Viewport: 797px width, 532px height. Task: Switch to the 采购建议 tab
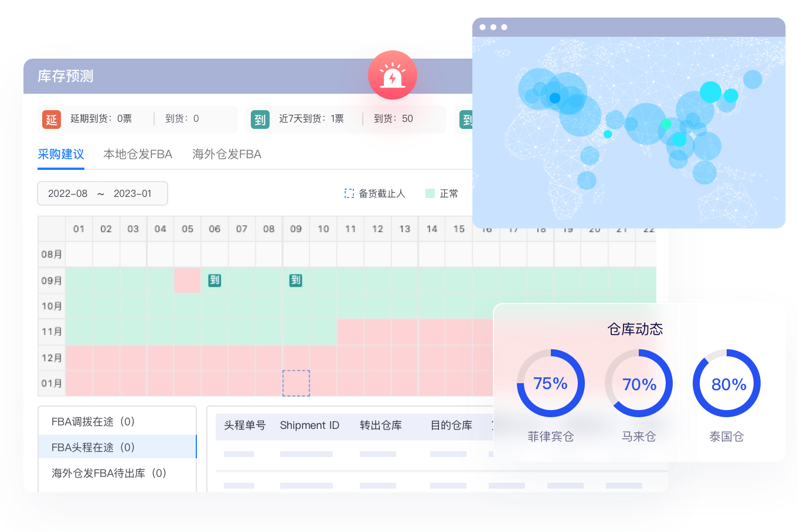pyautogui.click(x=61, y=154)
